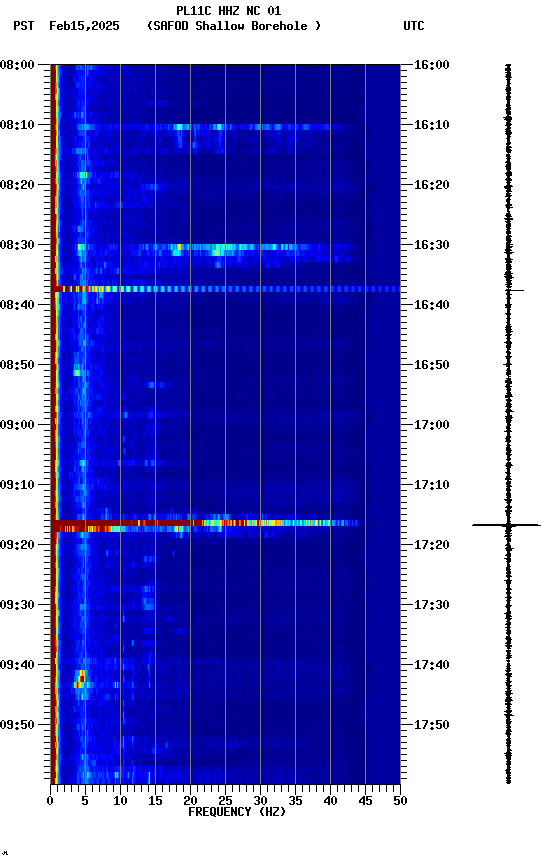The width and height of the screenshot is (552, 864).
Task: Click the 08:20 PST time label
Action: click(17, 185)
